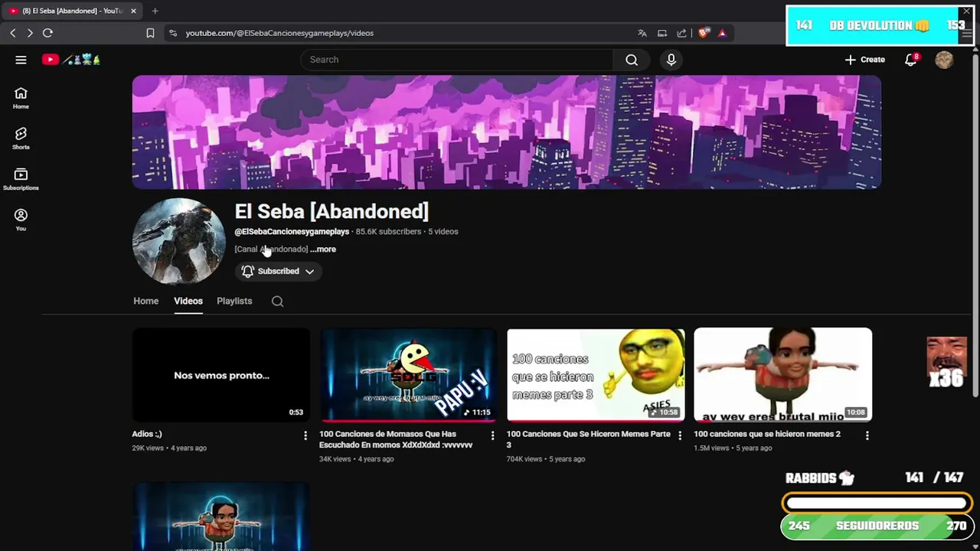Select the Videos tab
The width and height of the screenshot is (980, 551).
coord(188,301)
